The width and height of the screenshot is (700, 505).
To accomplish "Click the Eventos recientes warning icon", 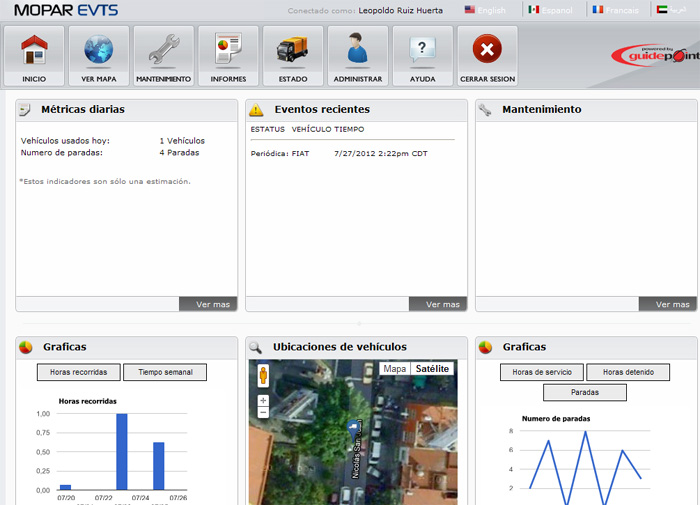I will click(x=256, y=110).
